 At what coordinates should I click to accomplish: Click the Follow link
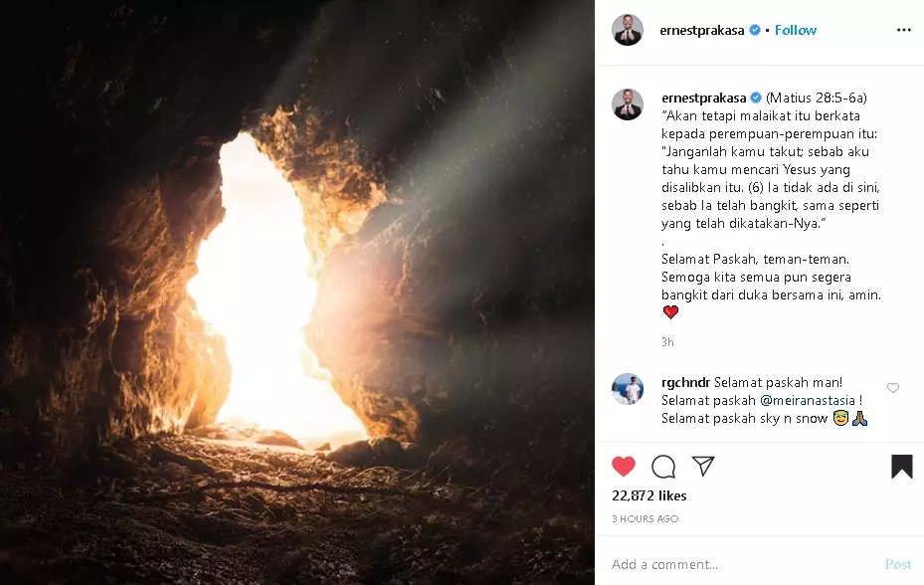(795, 30)
